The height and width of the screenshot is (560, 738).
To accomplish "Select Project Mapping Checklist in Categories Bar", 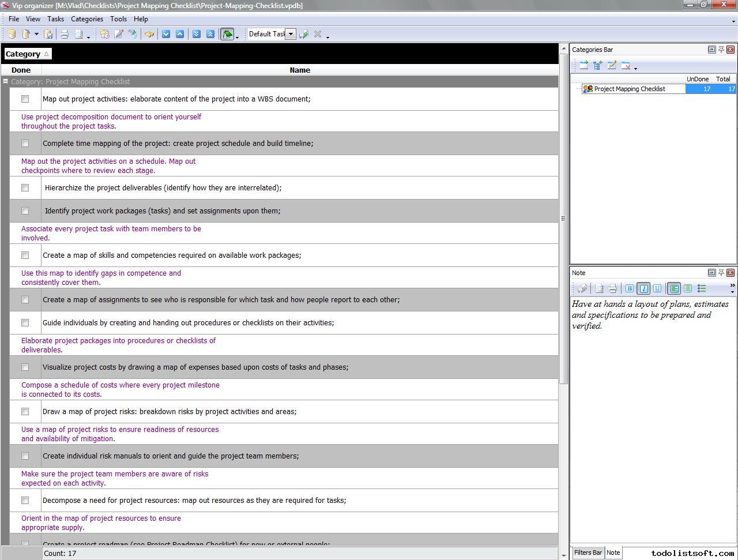I will 629,89.
